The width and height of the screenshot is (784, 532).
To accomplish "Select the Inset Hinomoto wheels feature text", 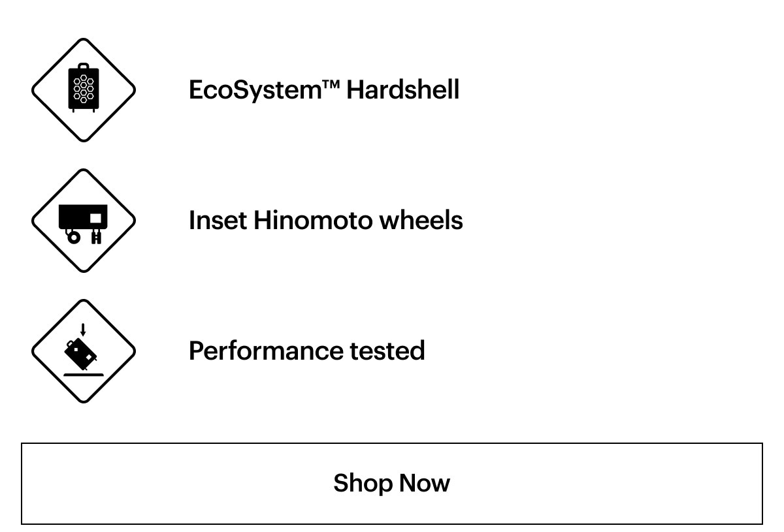I will pos(326,221).
